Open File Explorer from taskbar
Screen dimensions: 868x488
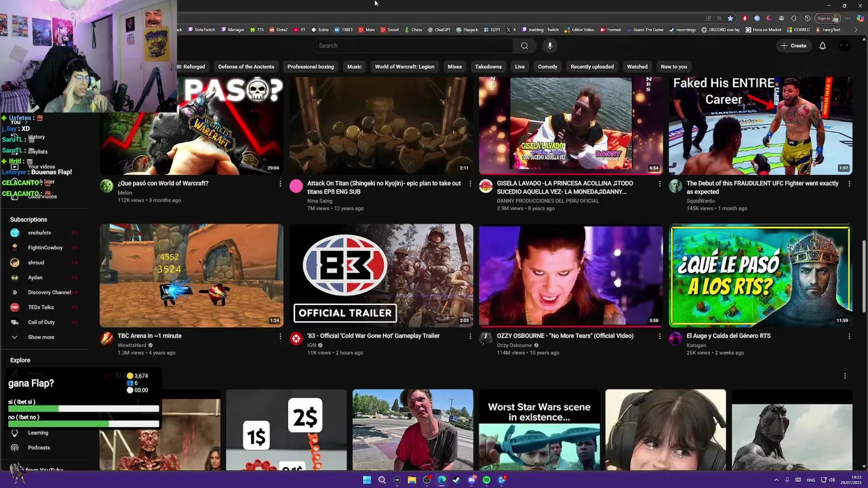[412, 480]
